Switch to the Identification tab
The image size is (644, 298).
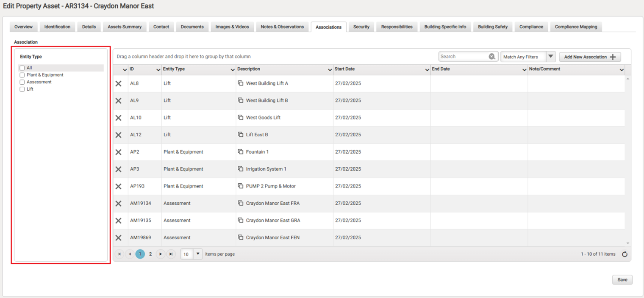pyautogui.click(x=57, y=27)
